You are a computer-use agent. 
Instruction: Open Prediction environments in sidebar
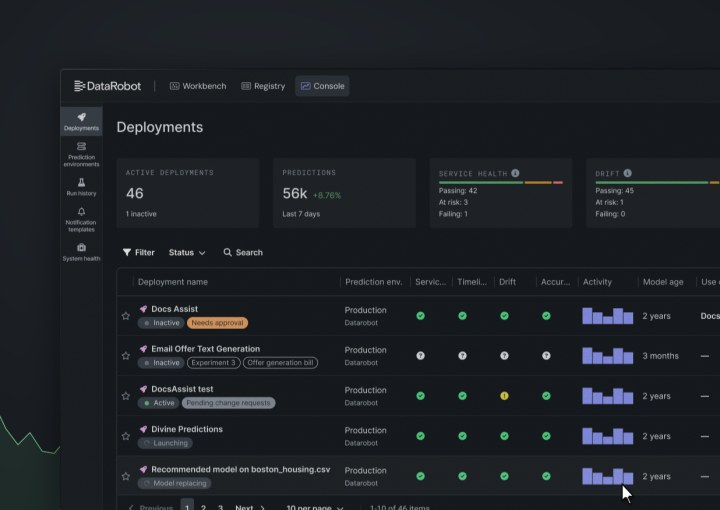(81, 154)
